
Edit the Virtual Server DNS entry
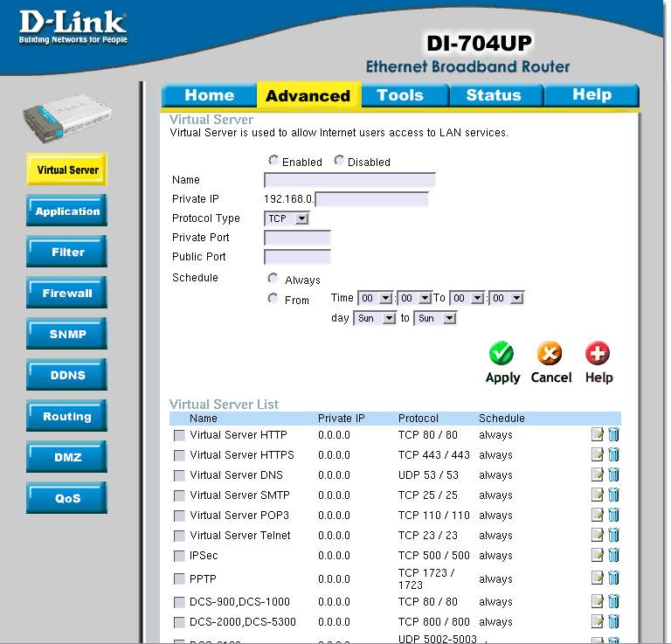597,474
